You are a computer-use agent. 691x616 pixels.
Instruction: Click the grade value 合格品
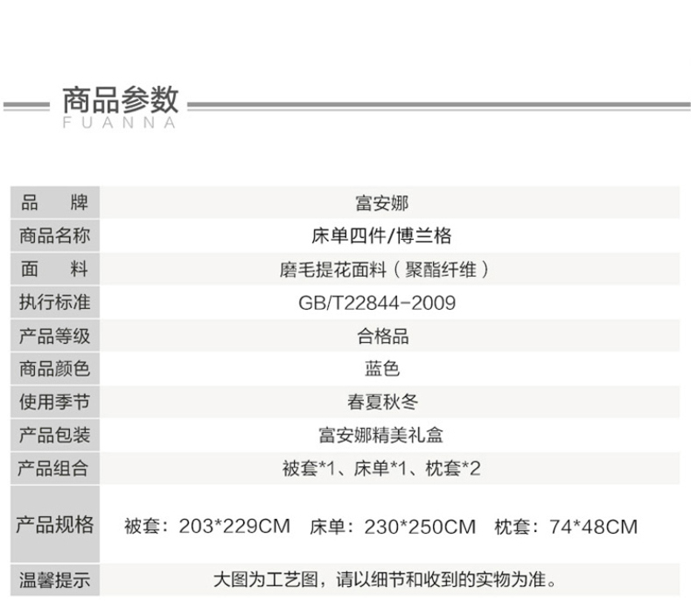(382, 336)
